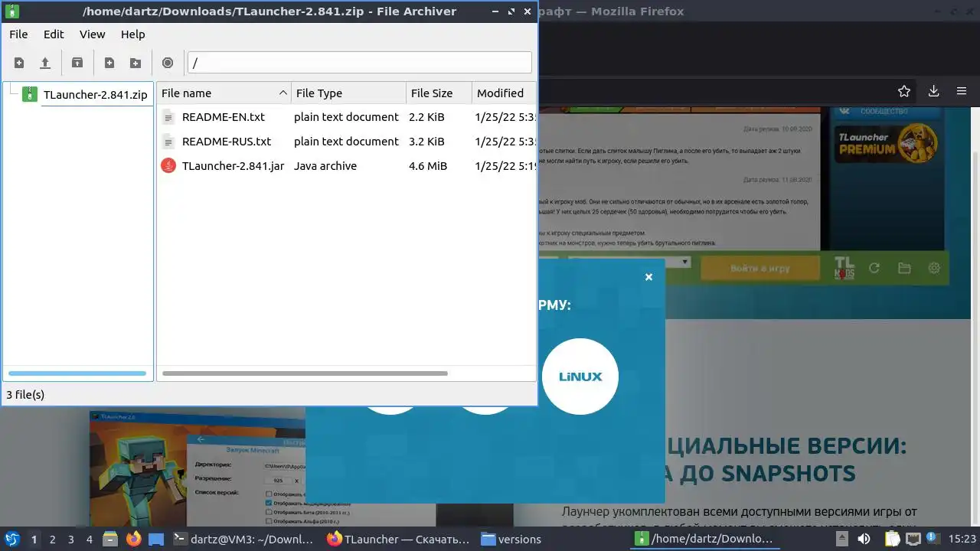Click the TL Mods logo in banner
Viewport: 980px width, 551px height.
tap(844, 268)
